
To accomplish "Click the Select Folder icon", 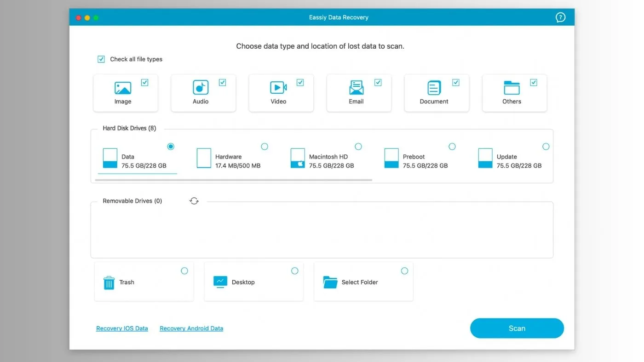I will pos(330,282).
